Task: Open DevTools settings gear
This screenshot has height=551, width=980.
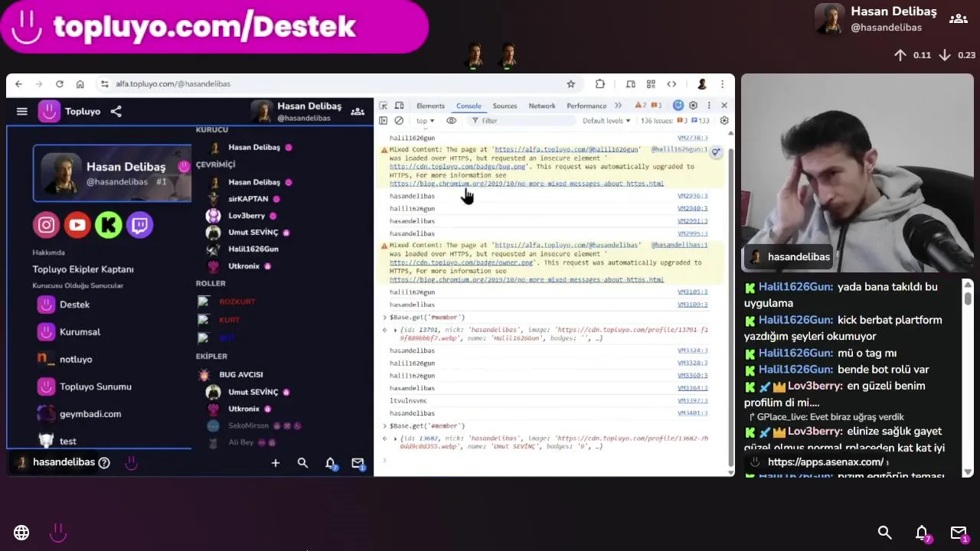Action: (x=693, y=106)
